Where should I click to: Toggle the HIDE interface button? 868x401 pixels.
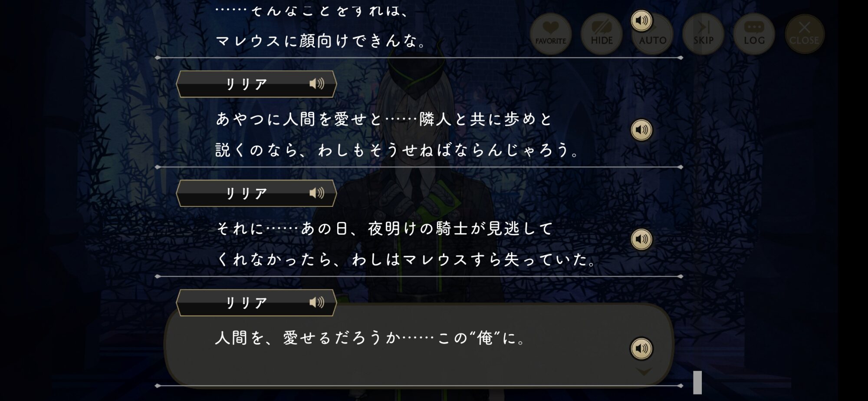[602, 34]
